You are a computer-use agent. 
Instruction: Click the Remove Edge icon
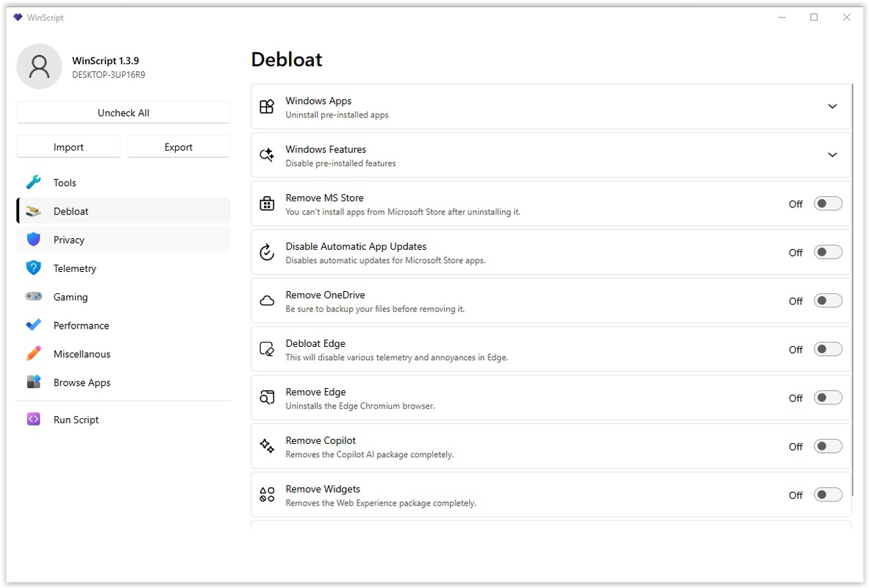pos(267,398)
